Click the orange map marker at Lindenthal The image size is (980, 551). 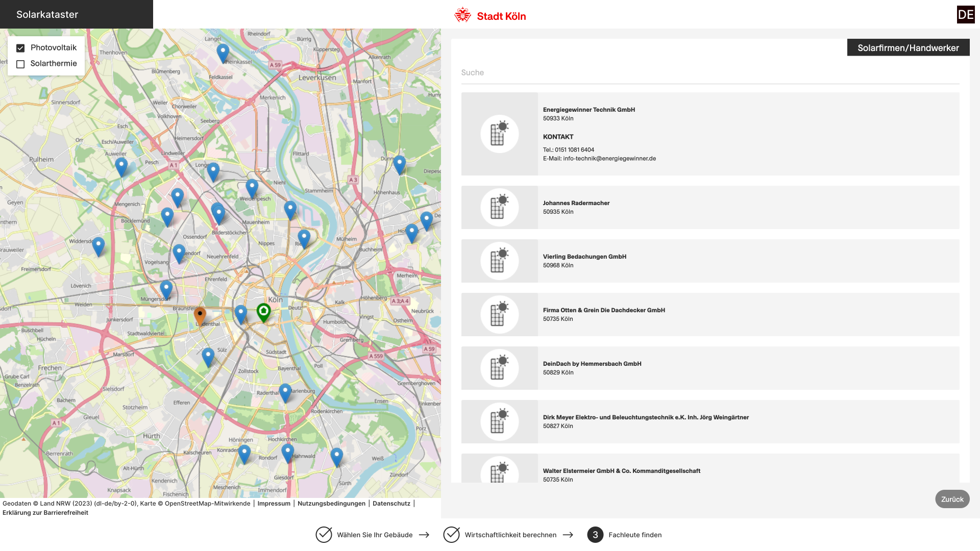[200, 316]
